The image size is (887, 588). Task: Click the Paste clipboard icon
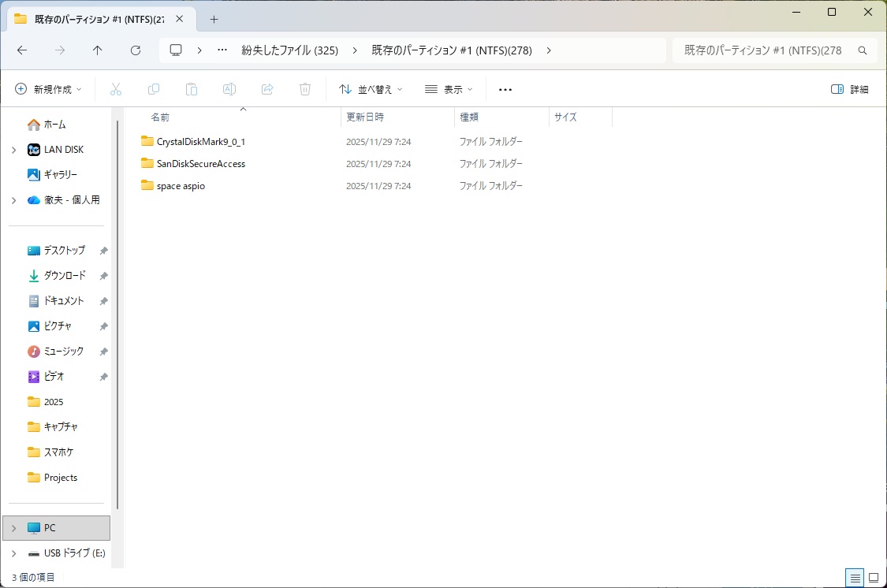[192, 89]
